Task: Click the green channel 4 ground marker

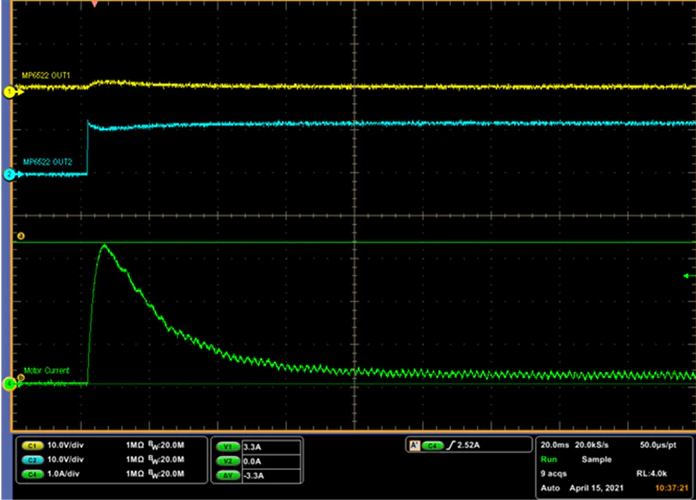Action: point(8,383)
